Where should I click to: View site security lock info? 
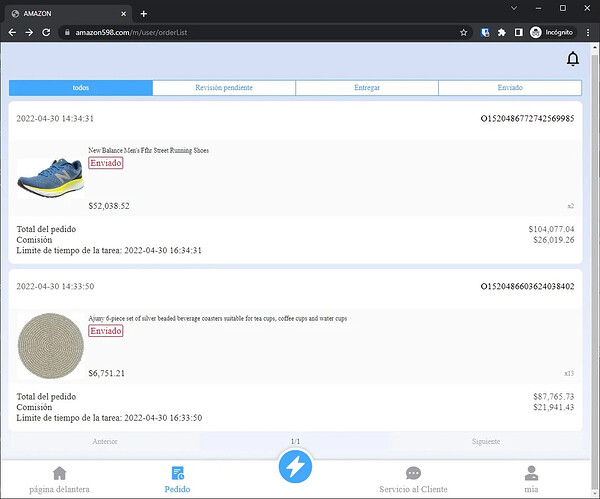pyautogui.click(x=67, y=33)
